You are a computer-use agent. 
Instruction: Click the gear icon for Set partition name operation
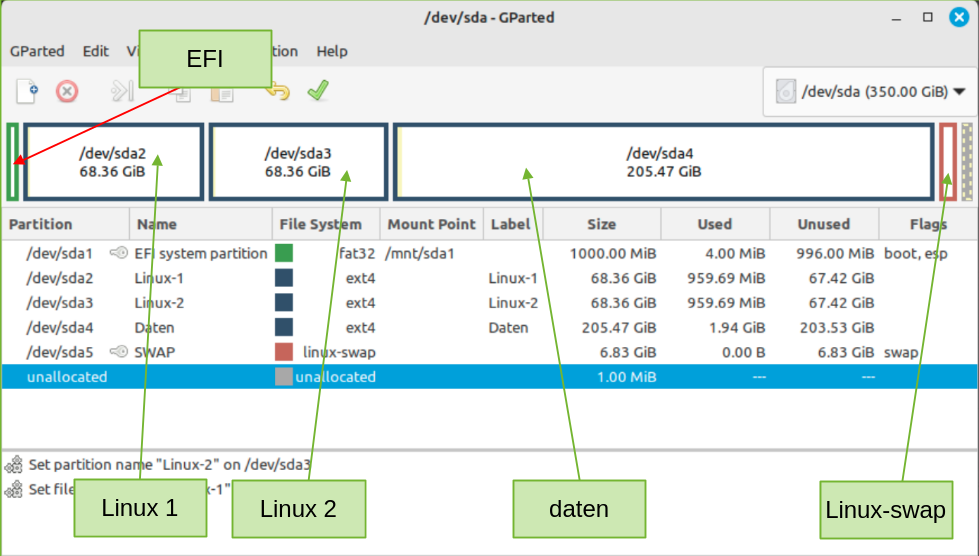(14, 465)
